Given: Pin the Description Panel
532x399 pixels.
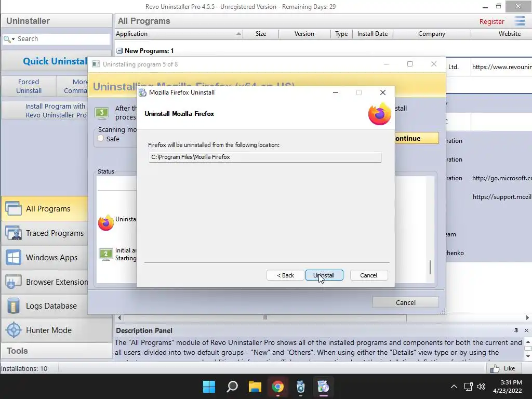Looking at the screenshot, I should 516,330.
